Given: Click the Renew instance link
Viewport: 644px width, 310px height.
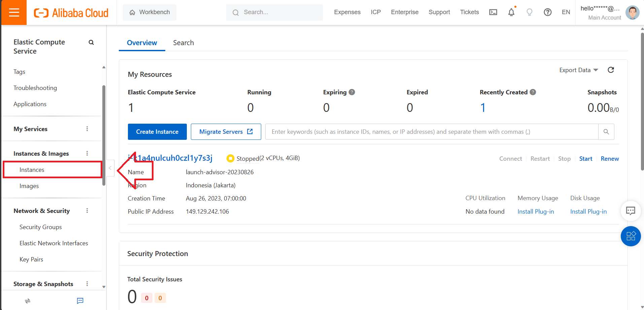Looking at the screenshot, I should click(610, 159).
